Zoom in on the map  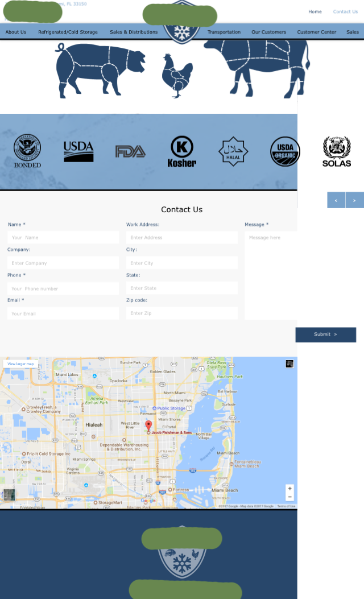click(x=289, y=489)
